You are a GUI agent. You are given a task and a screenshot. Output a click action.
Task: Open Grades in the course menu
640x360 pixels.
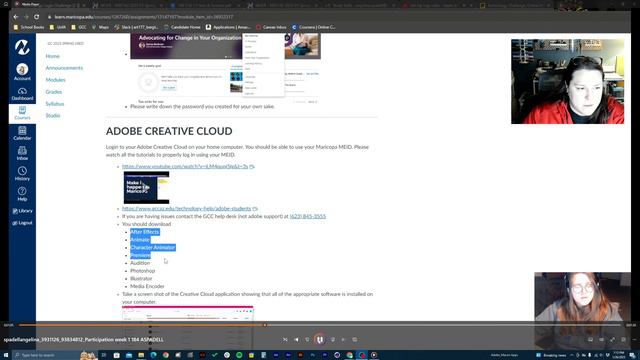(x=54, y=92)
